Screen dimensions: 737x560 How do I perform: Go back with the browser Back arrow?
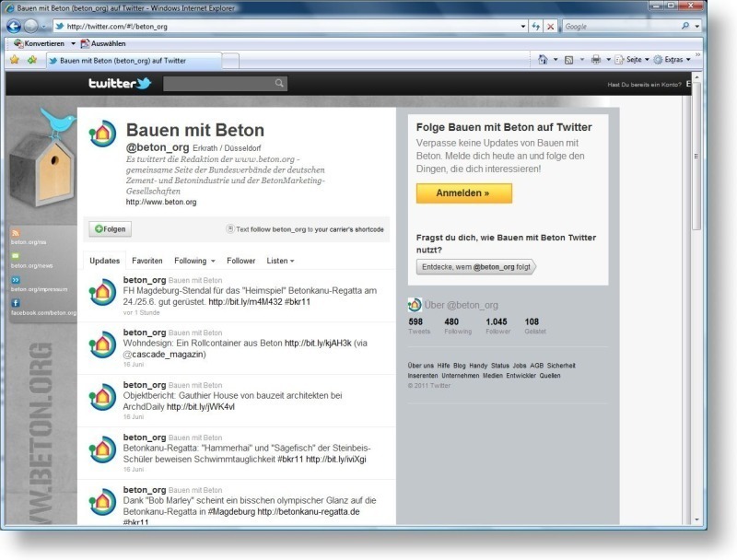pyautogui.click(x=14, y=27)
